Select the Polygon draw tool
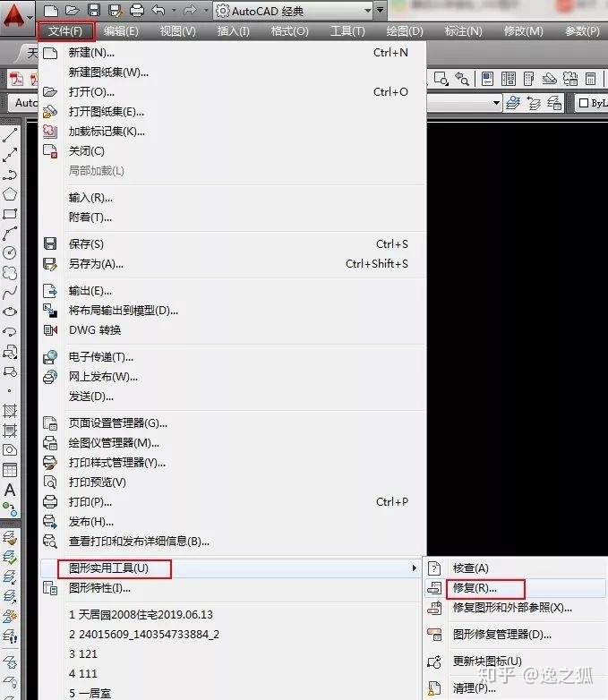 [x=10, y=194]
